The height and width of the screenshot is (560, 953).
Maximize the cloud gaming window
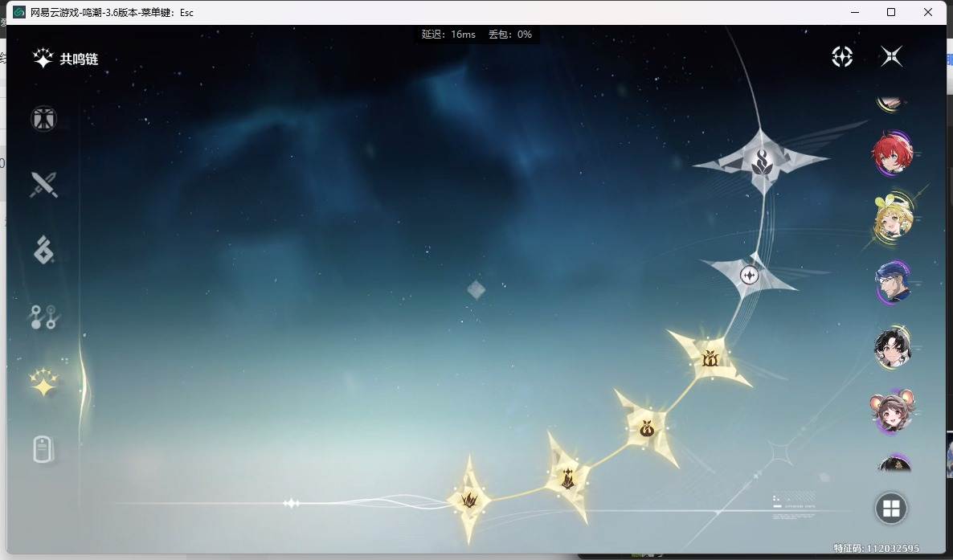(x=891, y=12)
